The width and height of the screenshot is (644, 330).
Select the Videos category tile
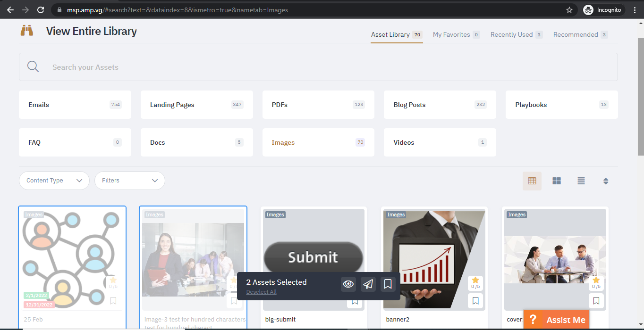pyautogui.click(x=440, y=142)
